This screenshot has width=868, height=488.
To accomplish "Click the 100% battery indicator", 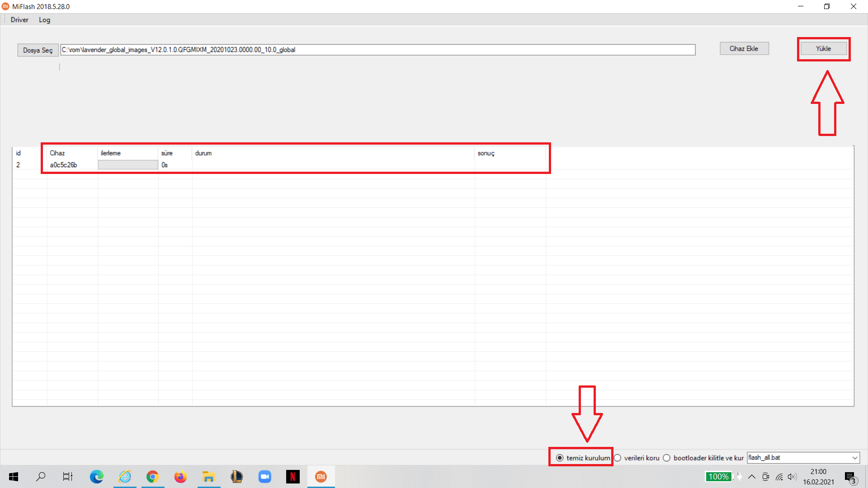I will click(x=718, y=477).
